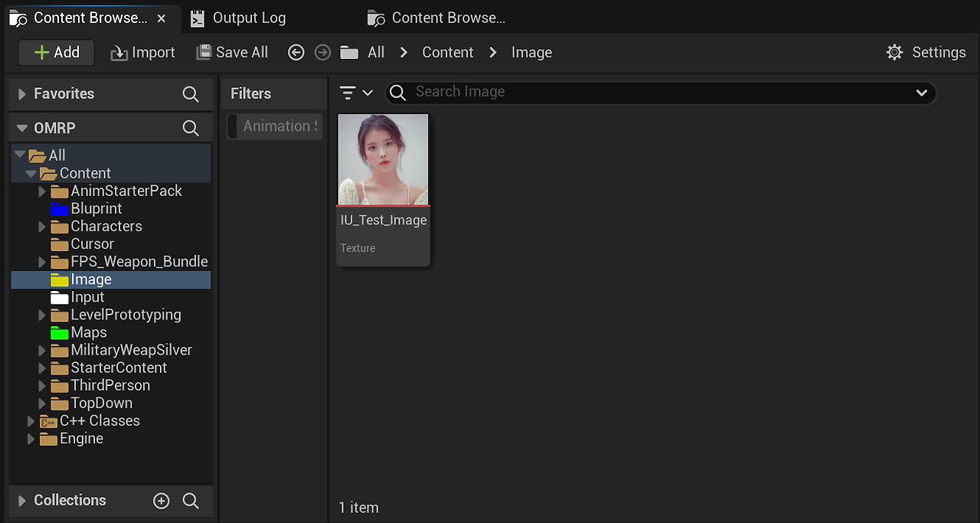Select the Image breadcrumb
The image size is (980, 523).
pos(531,52)
